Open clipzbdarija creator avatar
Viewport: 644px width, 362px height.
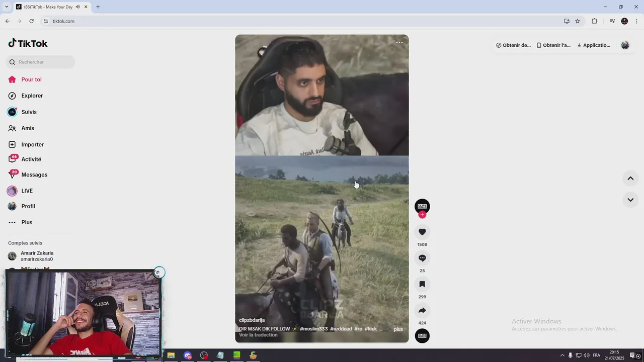point(422,206)
